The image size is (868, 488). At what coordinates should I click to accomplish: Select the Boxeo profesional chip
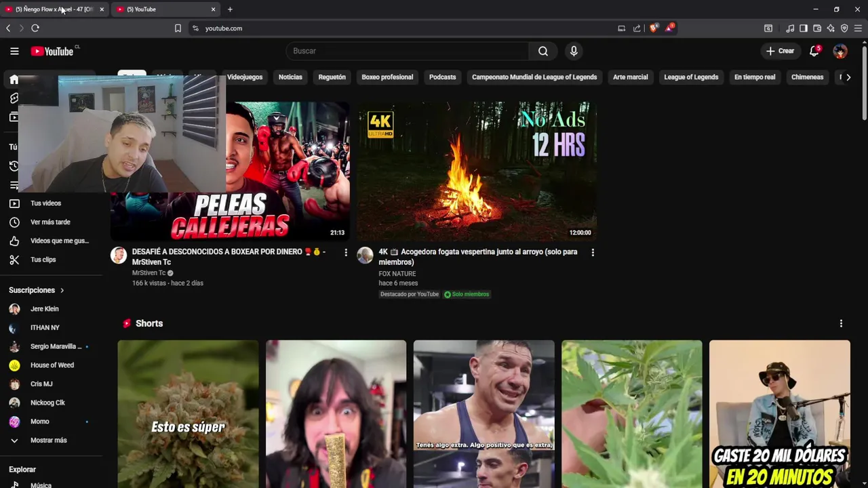pyautogui.click(x=387, y=77)
